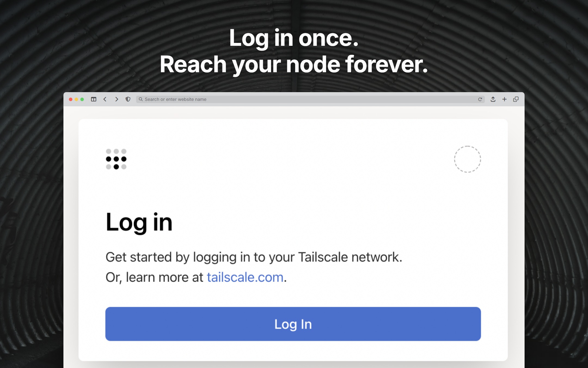The image size is (588, 368).
Task: Minimize window using the yellow button
Action: [x=76, y=99]
